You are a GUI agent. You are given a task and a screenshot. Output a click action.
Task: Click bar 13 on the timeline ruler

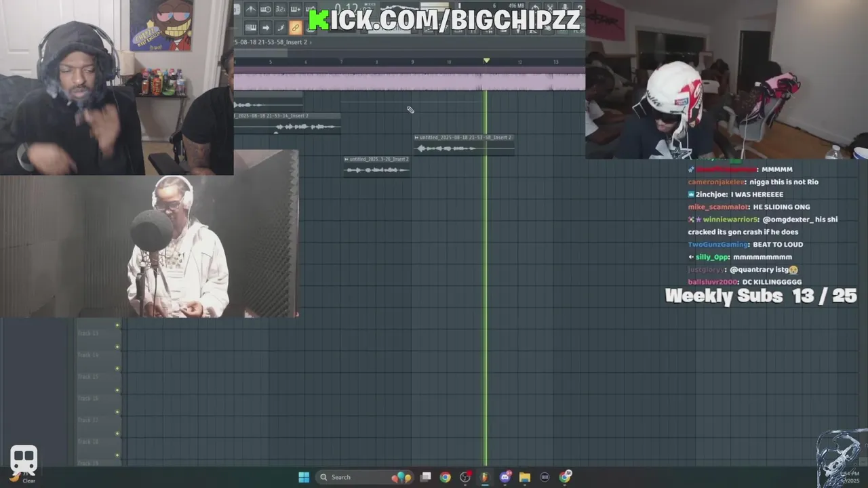(555, 62)
